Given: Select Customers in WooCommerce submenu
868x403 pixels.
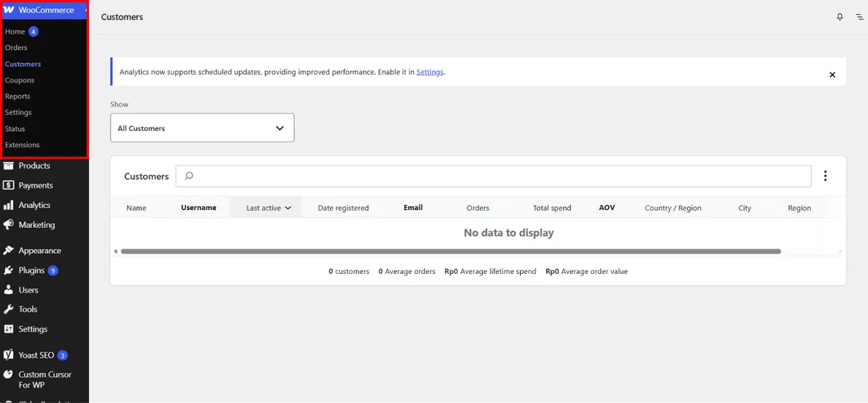Looking at the screenshot, I should tap(23, 64).
